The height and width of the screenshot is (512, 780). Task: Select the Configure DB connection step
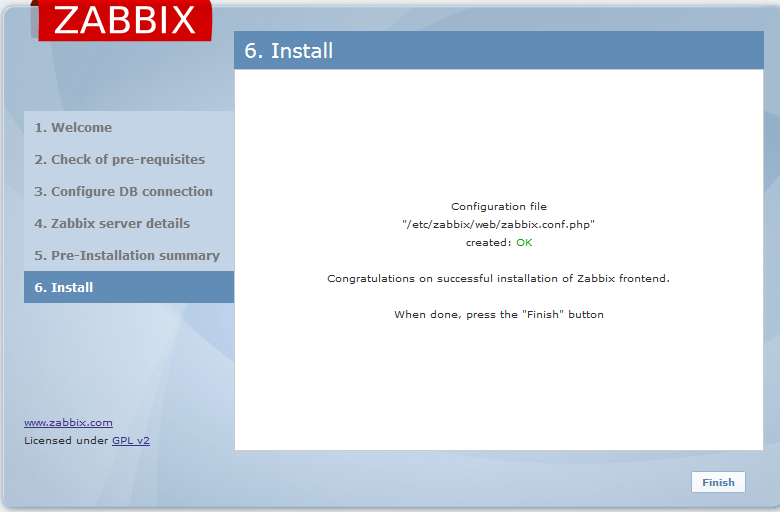123,191
